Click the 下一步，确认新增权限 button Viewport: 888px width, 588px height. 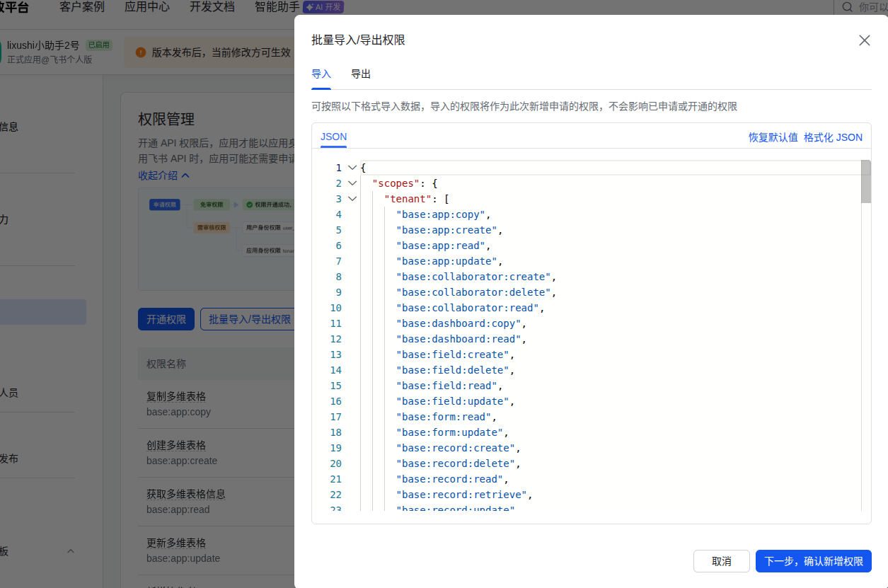(814, 561)
